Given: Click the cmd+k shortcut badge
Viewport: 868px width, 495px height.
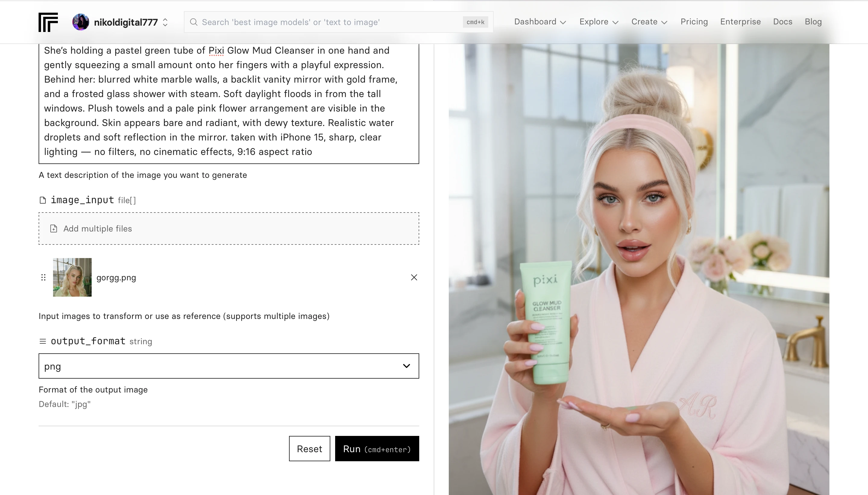Looking at the screenshot, I should coord(476,22).
